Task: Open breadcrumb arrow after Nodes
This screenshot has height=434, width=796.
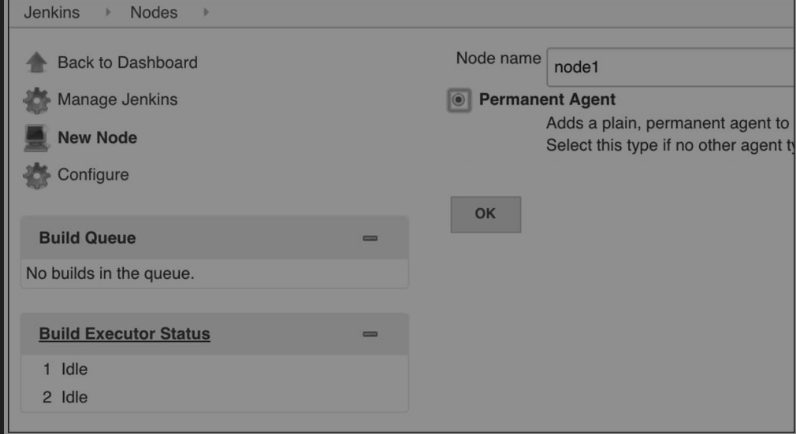Action: (x=207, y=13)
